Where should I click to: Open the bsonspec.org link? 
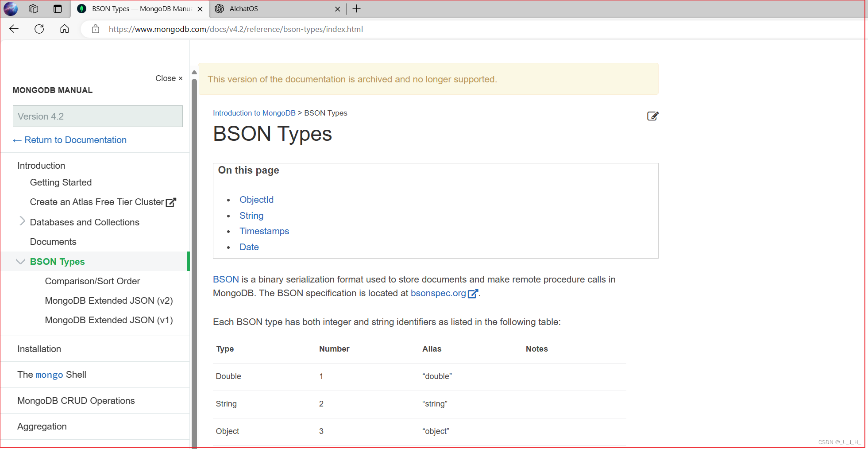click(438, 293)
